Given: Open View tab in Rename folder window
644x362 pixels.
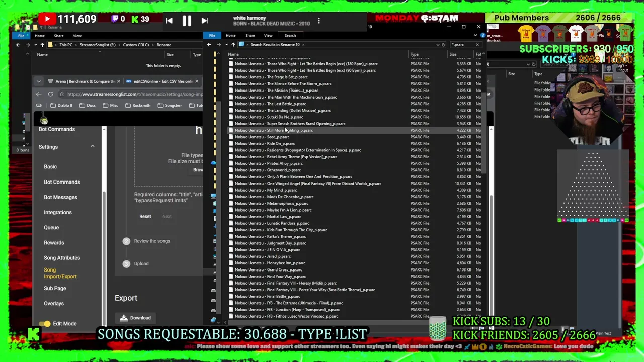Looking at the screenshot, I should 77,36.
